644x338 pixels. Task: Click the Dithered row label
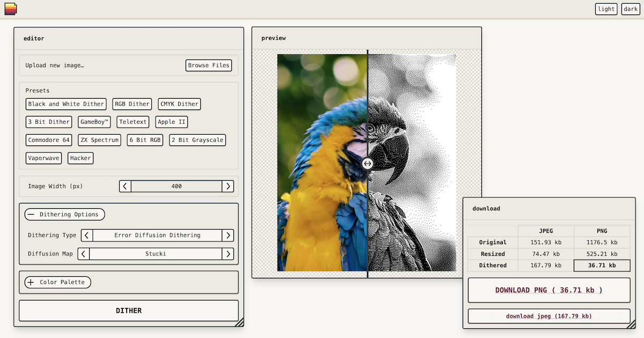click(493, 265)
